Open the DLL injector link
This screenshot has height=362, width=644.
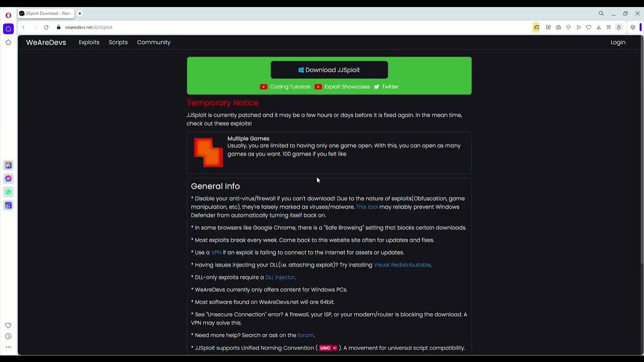280,277
